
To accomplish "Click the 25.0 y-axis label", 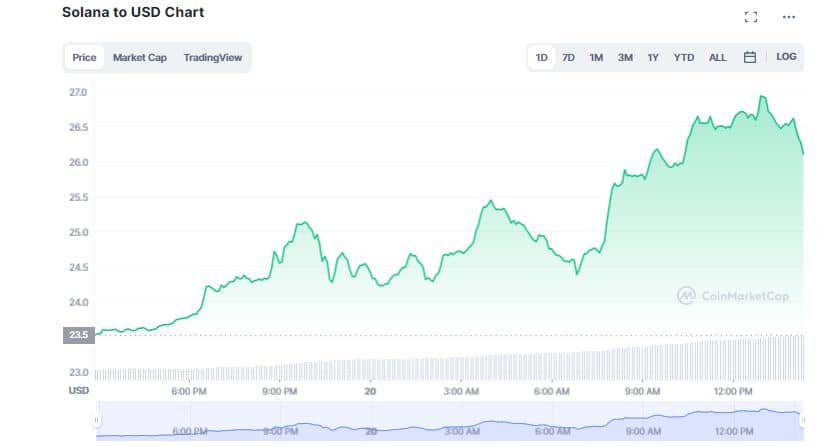I will (78, 232).
